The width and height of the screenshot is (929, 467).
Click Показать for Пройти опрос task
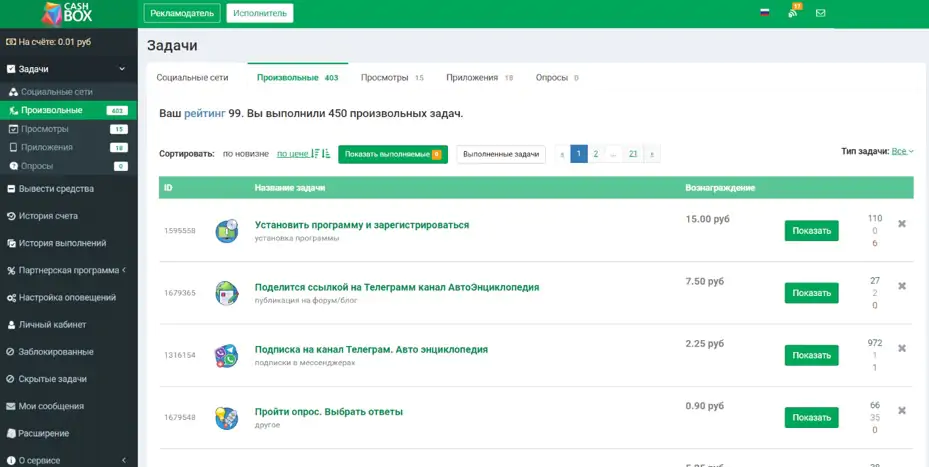pyautogui.click(x=812, y=417)
